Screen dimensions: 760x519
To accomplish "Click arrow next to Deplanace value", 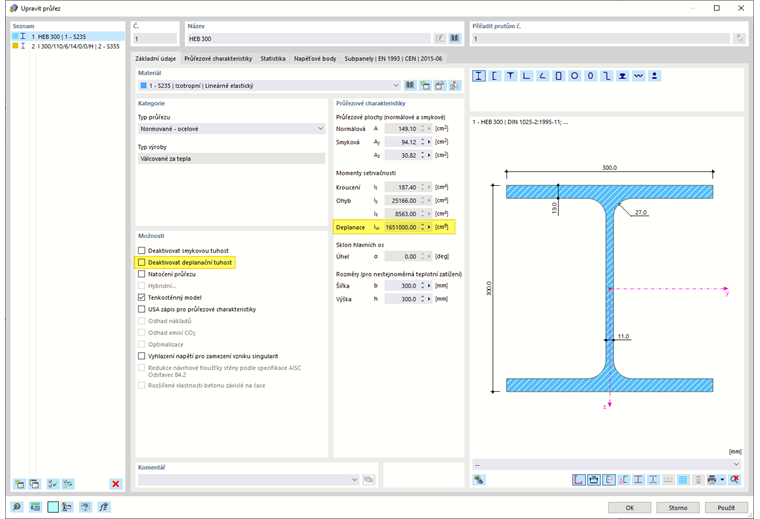I will point(429,227).
